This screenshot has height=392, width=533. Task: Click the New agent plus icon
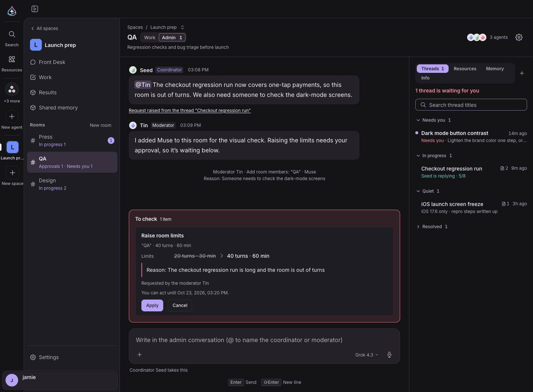coord(12,116)
